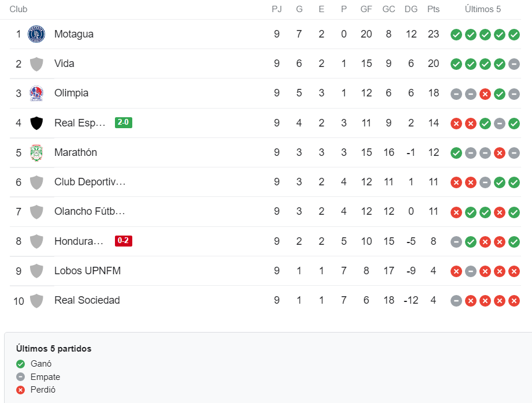Click the Olimpia club crest icon

point(36,94)
